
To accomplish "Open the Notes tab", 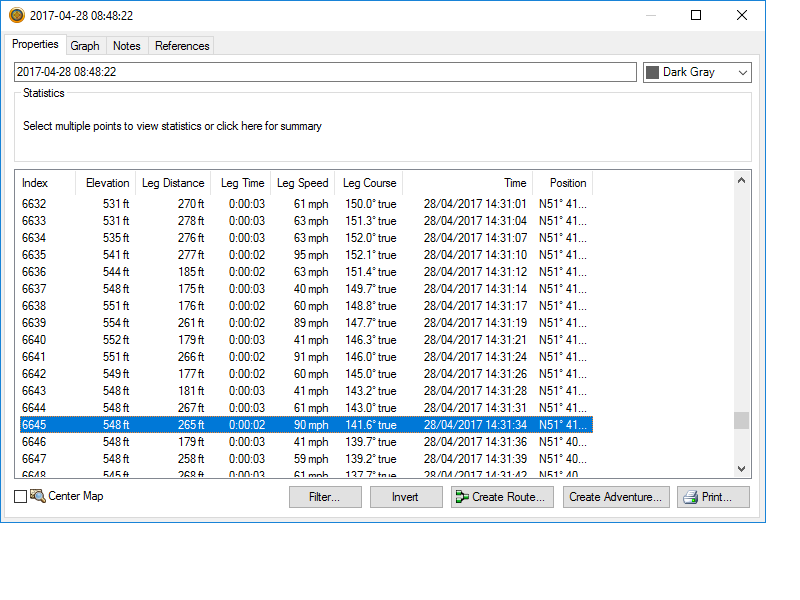I will point(127,46).
